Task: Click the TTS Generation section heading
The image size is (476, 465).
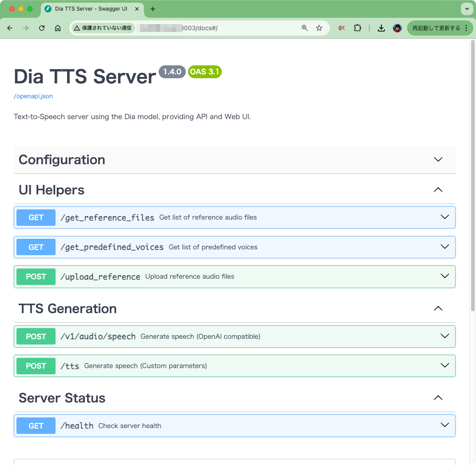Action: [68, 309]
